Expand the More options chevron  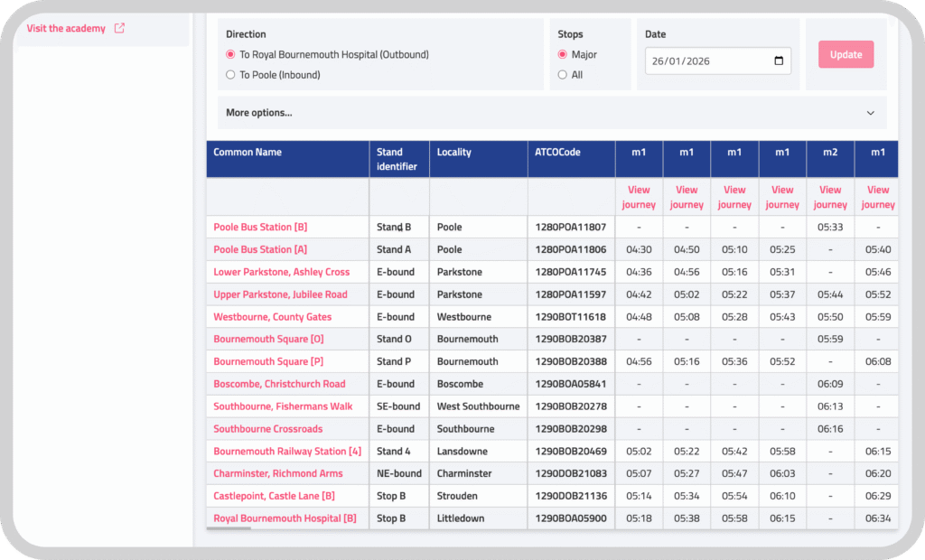point(871,113)
